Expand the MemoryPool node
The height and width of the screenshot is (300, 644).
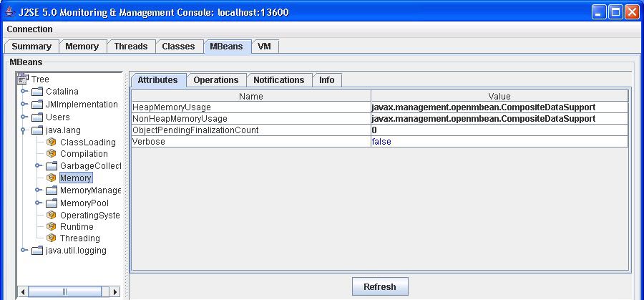[x=39, y=203]
